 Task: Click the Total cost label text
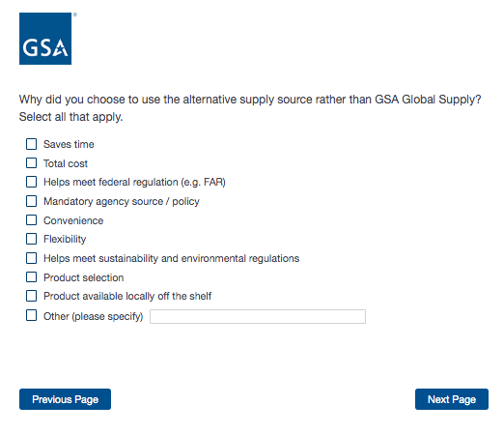(66, 163)
